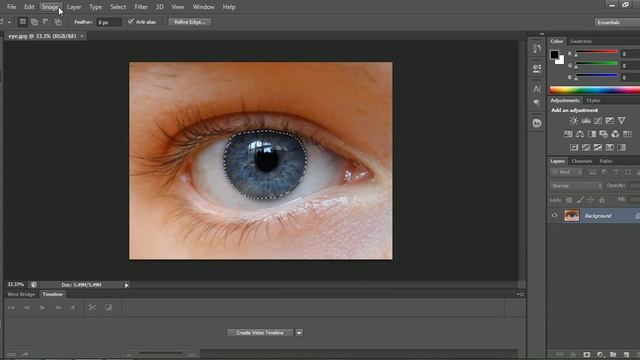
Task: Open the Character panel icon
Action: (537, 89)
